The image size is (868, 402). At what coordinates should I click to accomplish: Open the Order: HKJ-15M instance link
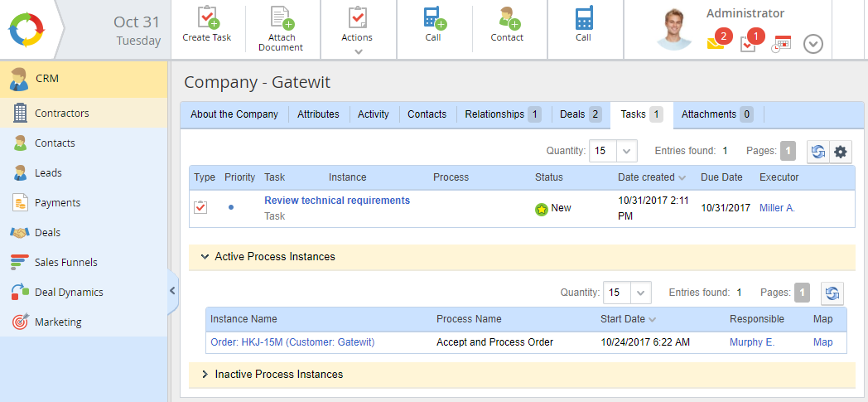(x=292, y=342)
